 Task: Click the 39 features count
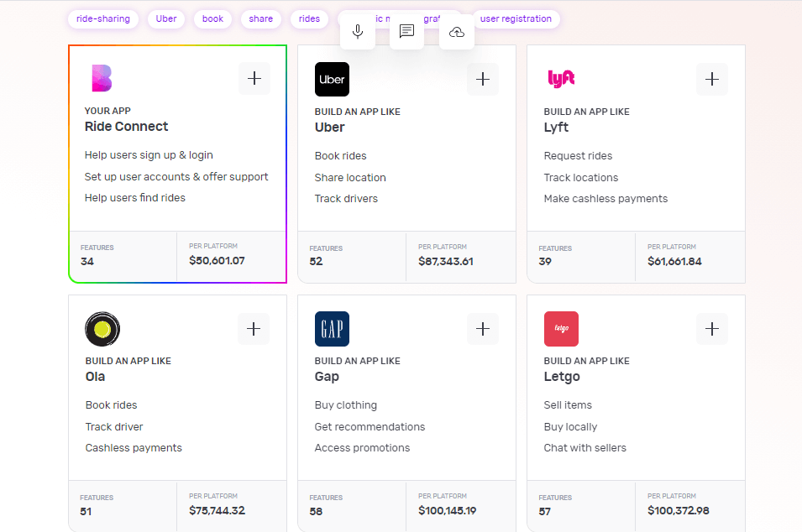tap(545, 262)
